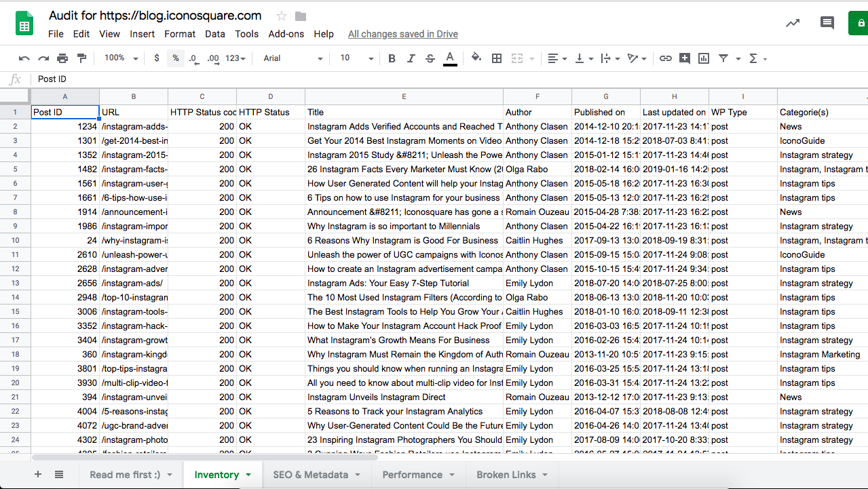
Task: Toggle Strikethrough formatting
Action: click(430, 58)
